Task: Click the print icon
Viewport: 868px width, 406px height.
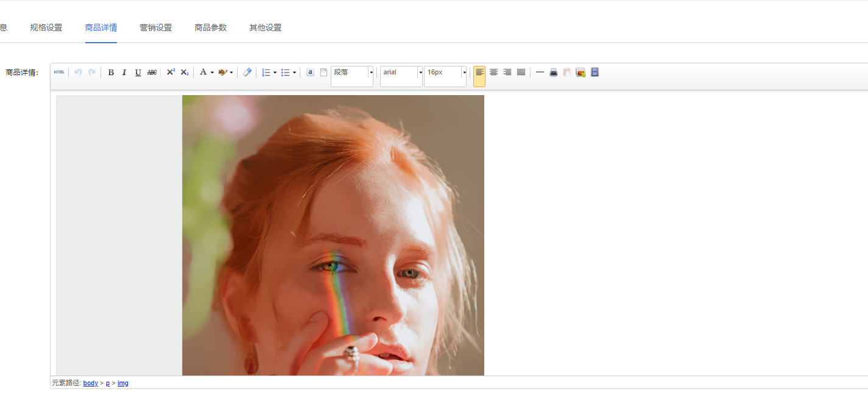Action: [x=554, y=73]
